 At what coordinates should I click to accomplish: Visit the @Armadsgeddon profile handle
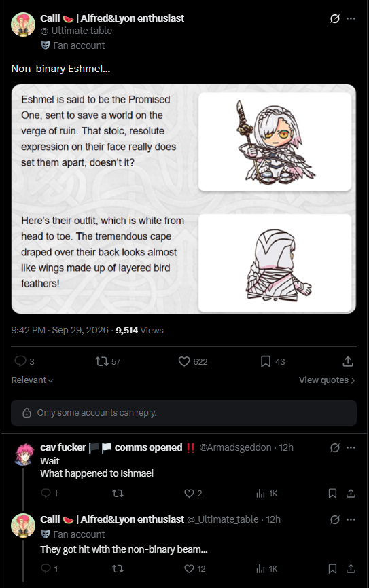tap(235, 447)
